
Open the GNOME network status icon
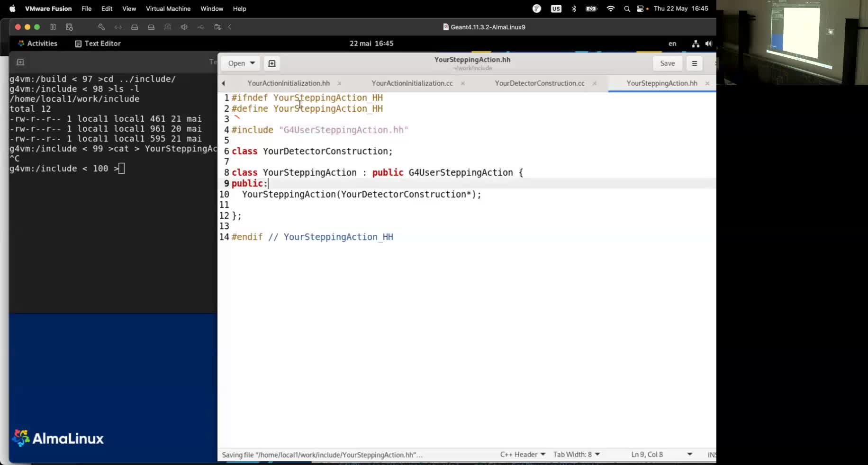tap(696, 44)
